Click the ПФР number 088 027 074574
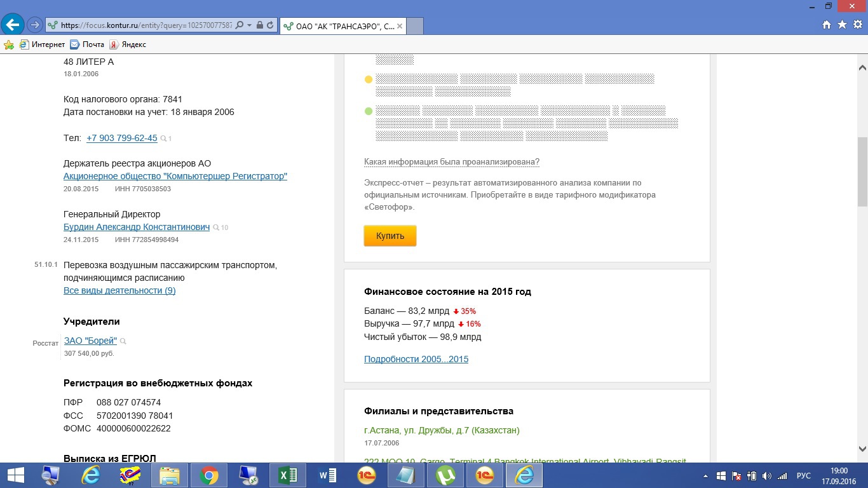Screen dimensions: 868x488 pyautogui.click(x=128, y=402)
